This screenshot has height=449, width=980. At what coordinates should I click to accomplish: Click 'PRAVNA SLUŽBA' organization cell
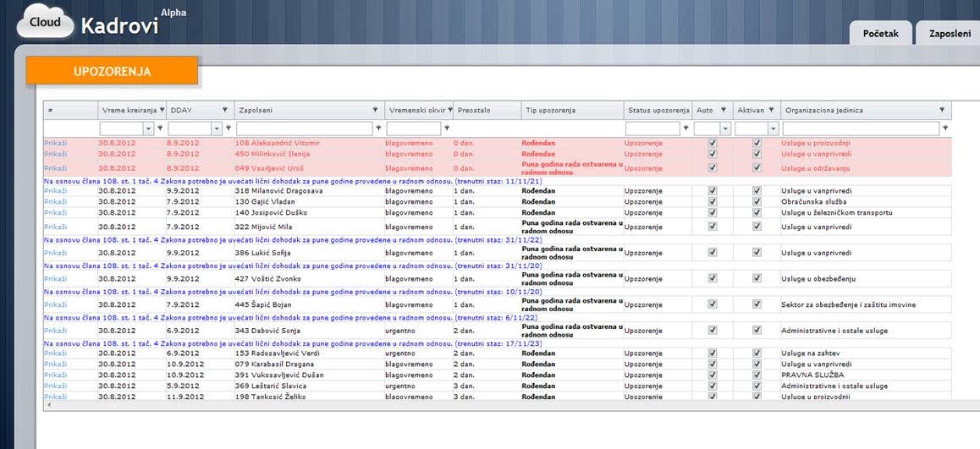[x=866, y=375]
